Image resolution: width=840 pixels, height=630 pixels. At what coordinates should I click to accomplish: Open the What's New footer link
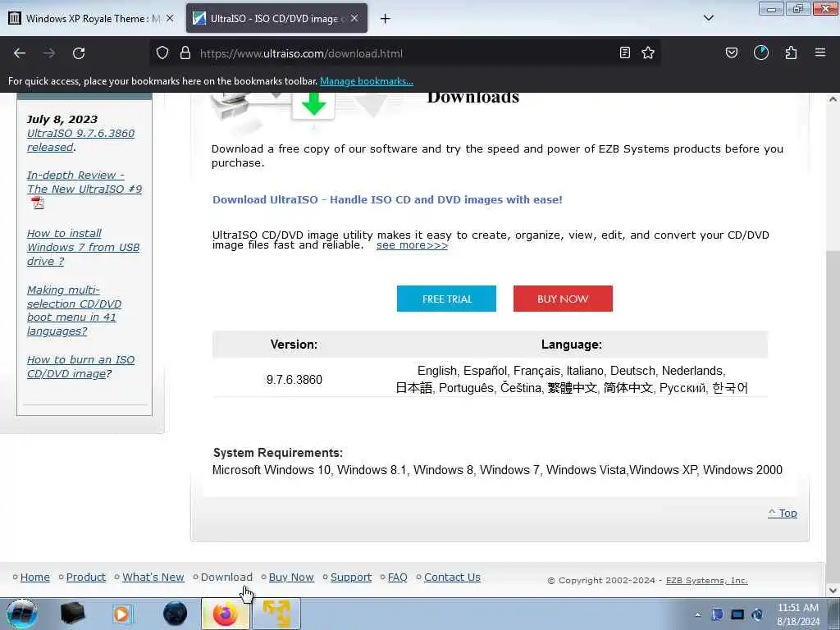point(153,577)
